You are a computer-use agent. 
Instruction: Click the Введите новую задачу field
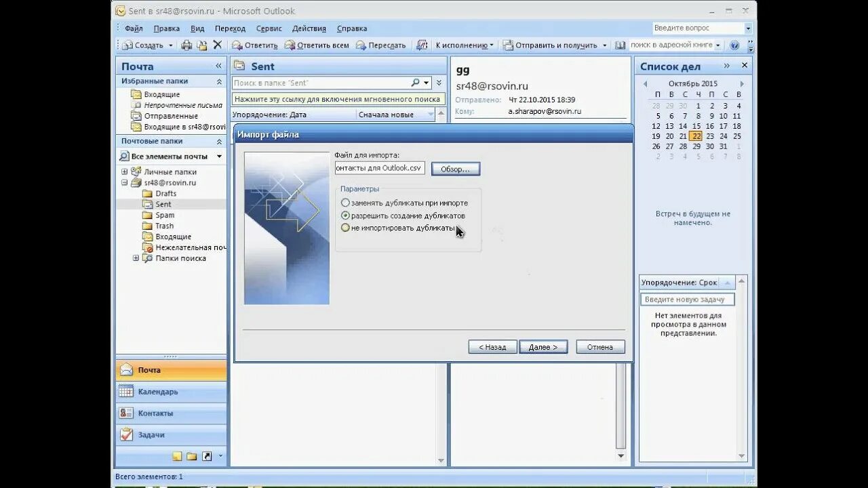tap(687, 299)
